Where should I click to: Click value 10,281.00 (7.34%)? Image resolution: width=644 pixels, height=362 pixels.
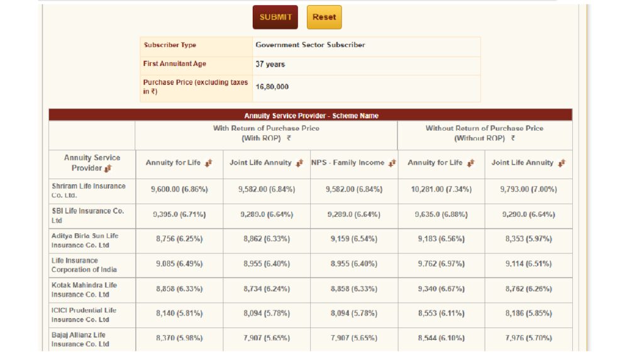tap(441, 189)
